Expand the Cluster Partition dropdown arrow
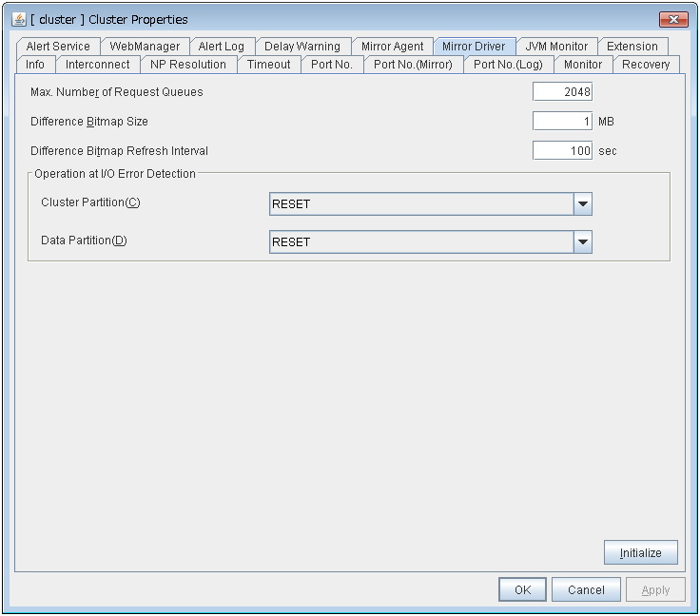 pyautogui.click(x=583, y=204)
